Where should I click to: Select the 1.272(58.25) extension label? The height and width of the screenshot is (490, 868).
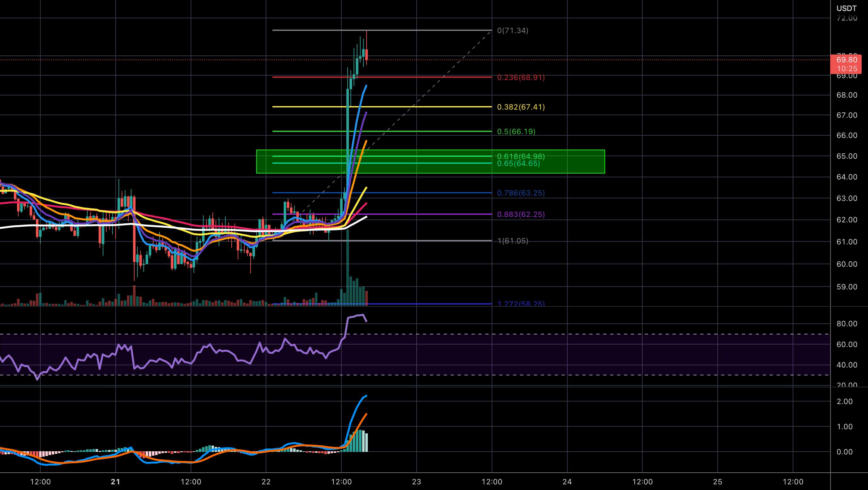coord(521,304)
